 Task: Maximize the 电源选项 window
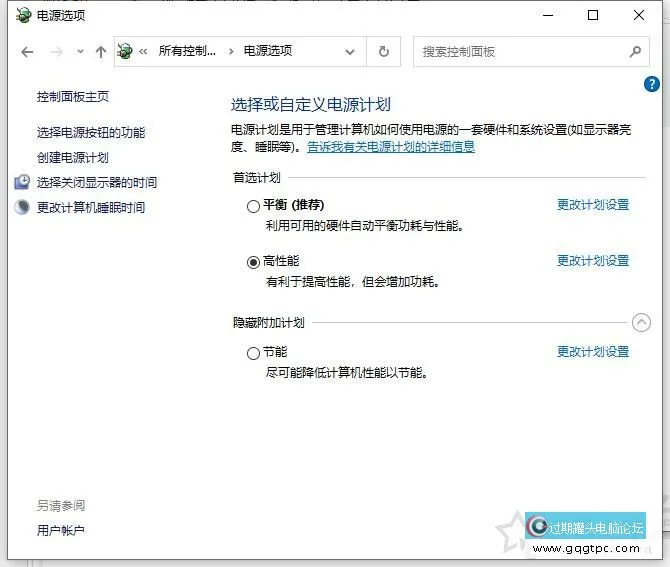click(x=593, y=15)
